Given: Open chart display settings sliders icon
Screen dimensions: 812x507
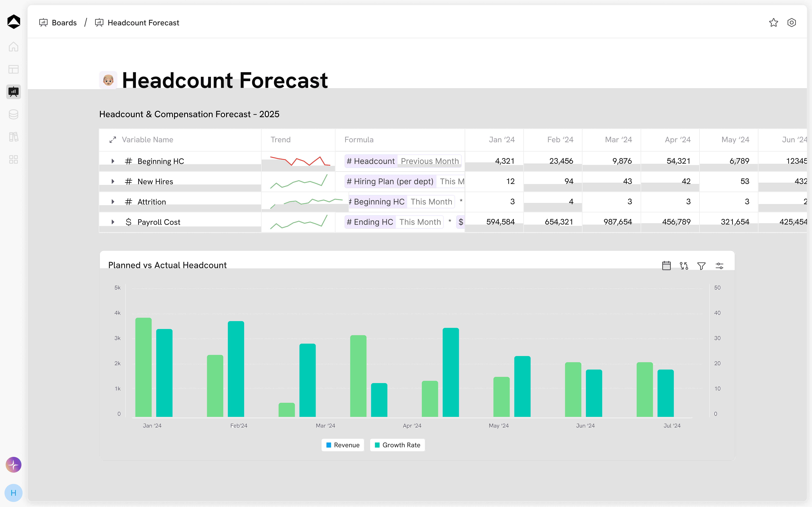Looking at the screenshot, I should tap(719, 266).
